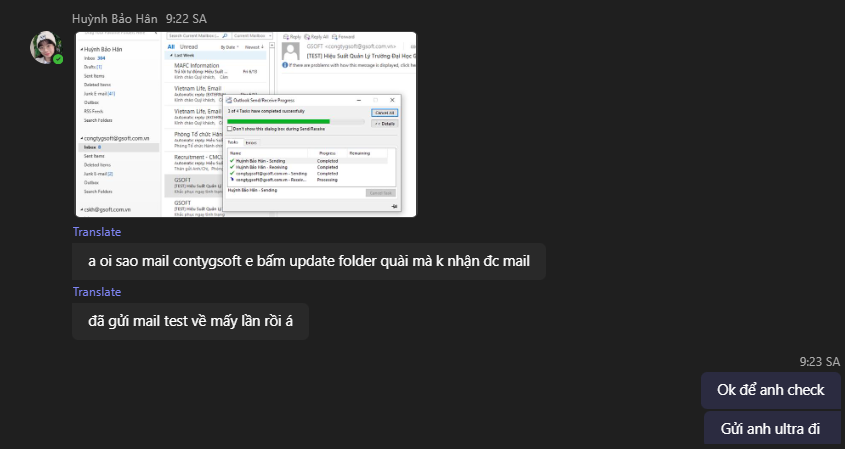Viewport: 845px width, 449px height.
Task: Collapse the Last Week message group
Action: (x=171, y=56)
